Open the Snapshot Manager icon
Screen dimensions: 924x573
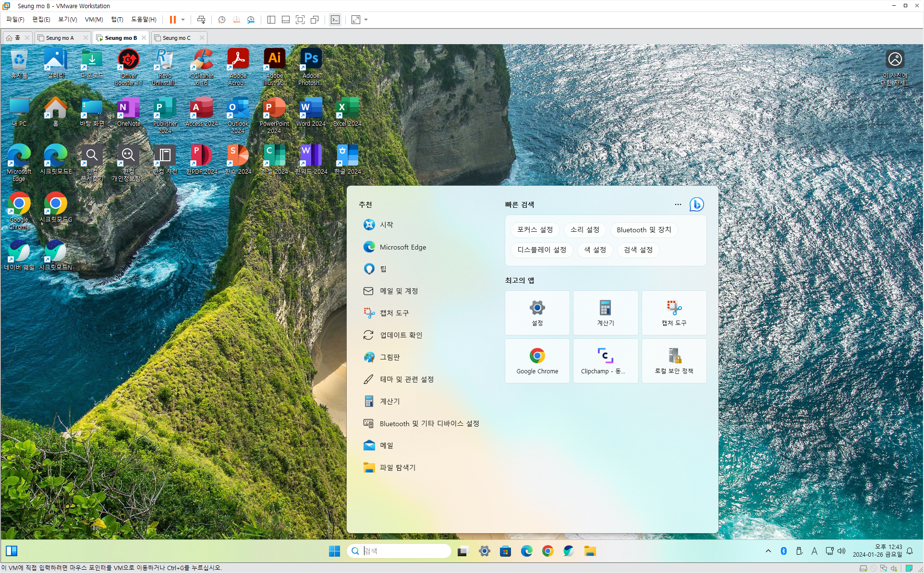tap(251, 20)
